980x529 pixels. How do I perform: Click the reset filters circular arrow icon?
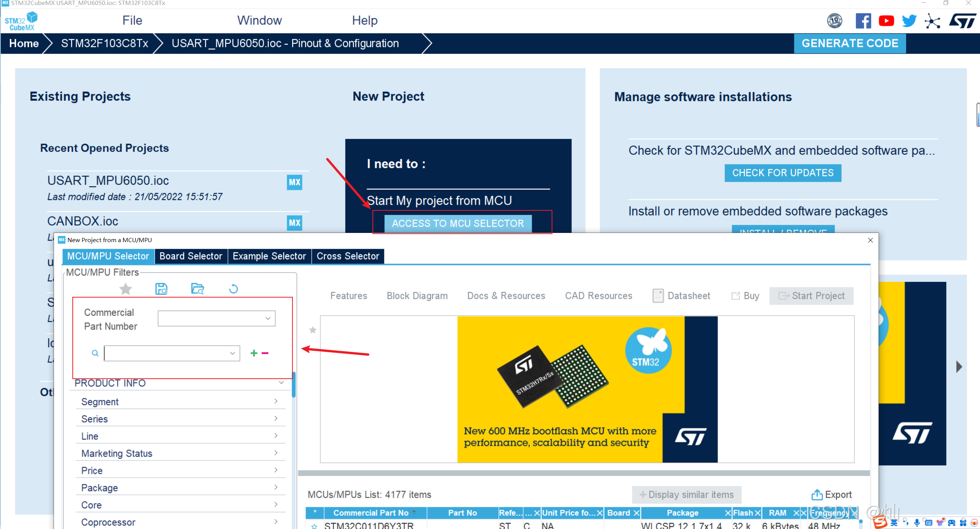(x=233, y=289)
